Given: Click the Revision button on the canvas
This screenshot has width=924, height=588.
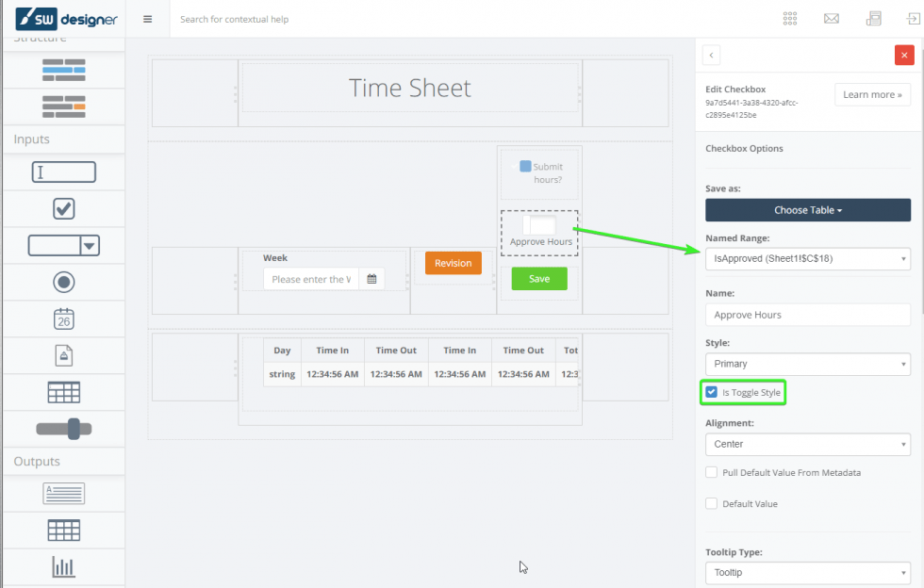Looking at the screenshot, I should [453, 264].
